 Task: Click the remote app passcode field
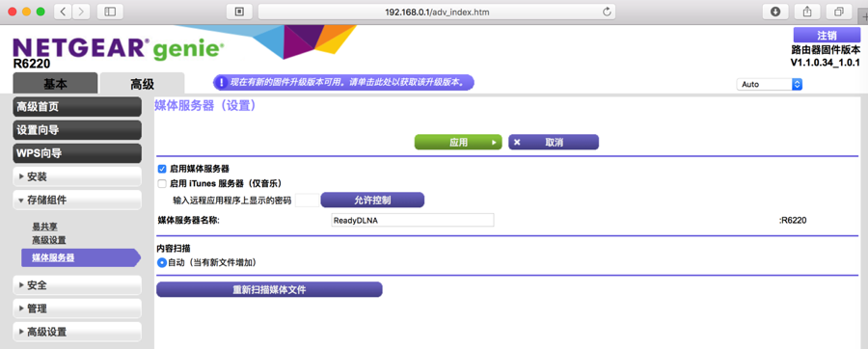(308, 201)
